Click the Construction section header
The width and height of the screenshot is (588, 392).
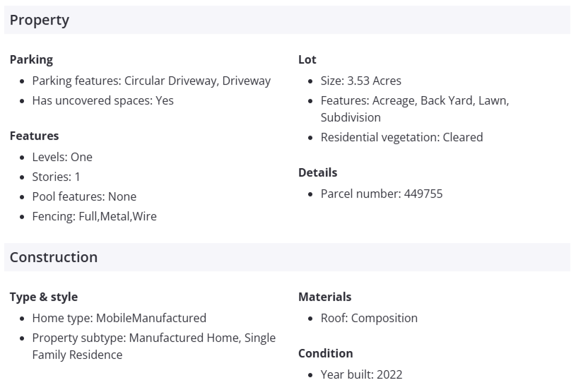tap(54, 257)
